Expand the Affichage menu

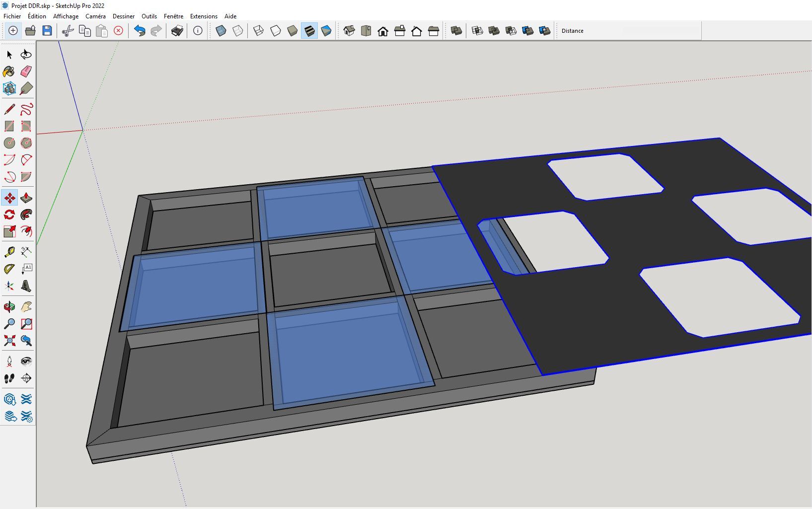coord(66,16)
